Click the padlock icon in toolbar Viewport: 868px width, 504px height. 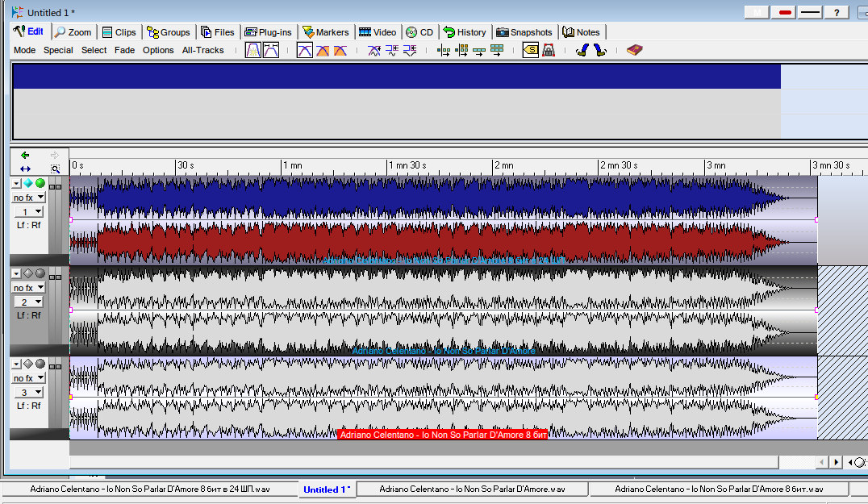(549, 50)
